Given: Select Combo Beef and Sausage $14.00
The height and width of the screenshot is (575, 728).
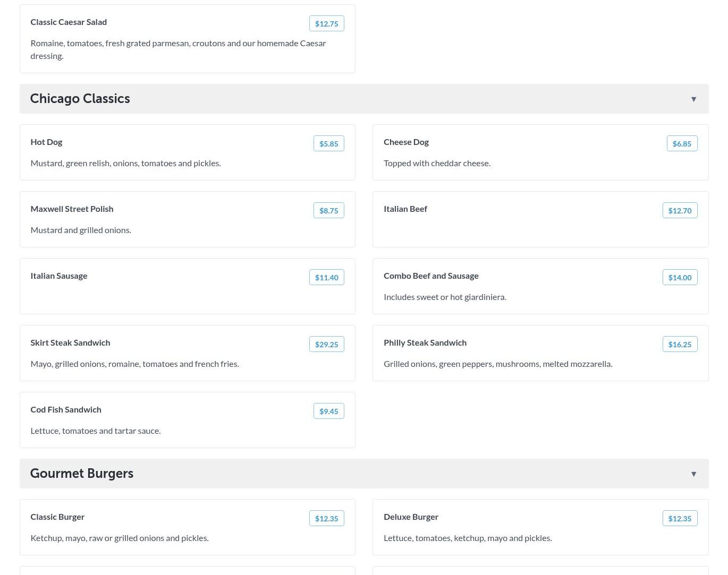Looking at the screenshot, I should [680, 277].
